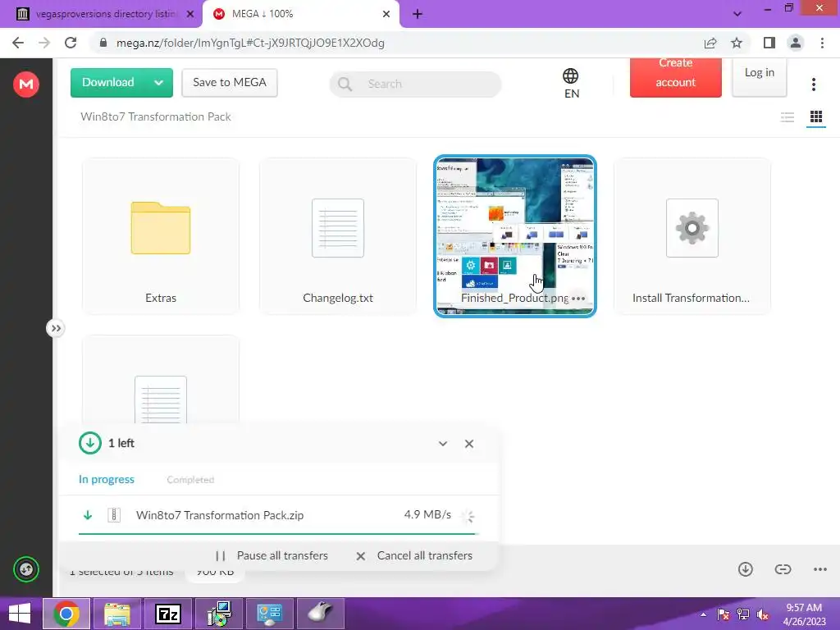Viewport: 840px width, 630px height.
Task: Open the tab search dropdown chevron
Action: pyautogui.click(x=737, y=14)
